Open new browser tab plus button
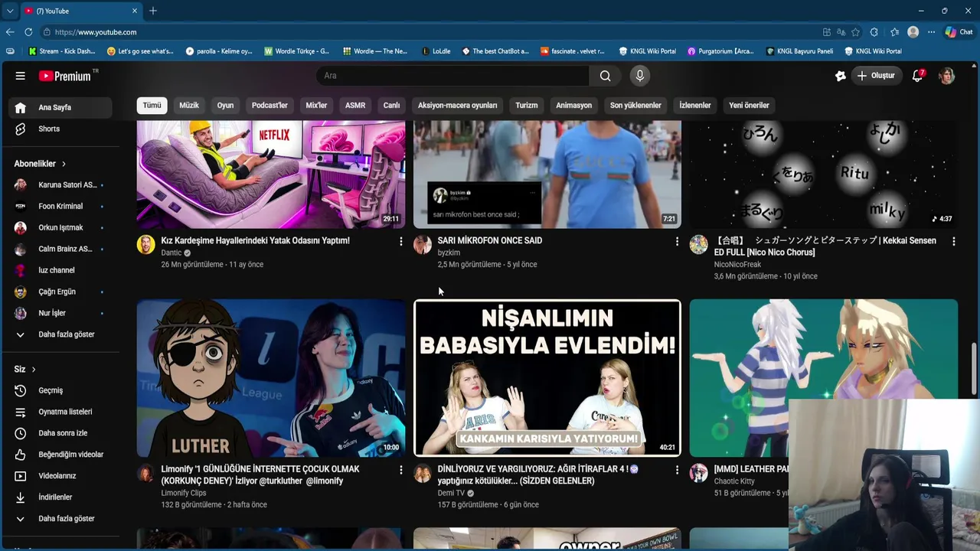This screenshot has width=980, height=551. click(x=153, y=11)
